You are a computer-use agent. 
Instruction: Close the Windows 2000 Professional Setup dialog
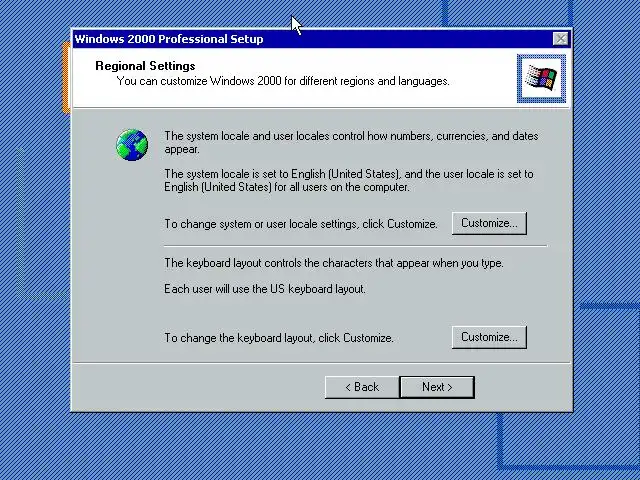560,39
